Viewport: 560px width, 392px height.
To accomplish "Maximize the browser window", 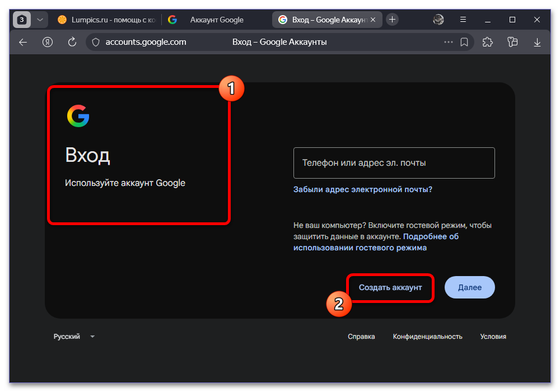I will [x=512, y=20].
